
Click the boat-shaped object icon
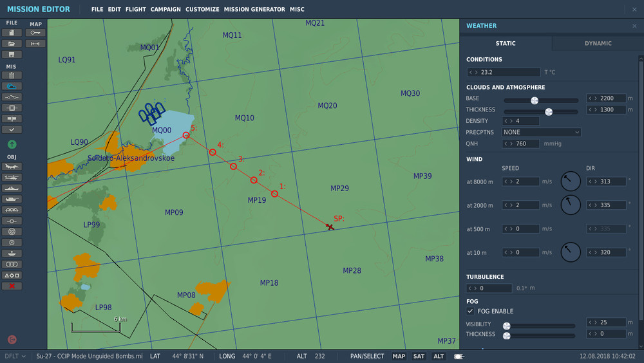point(12,254)
